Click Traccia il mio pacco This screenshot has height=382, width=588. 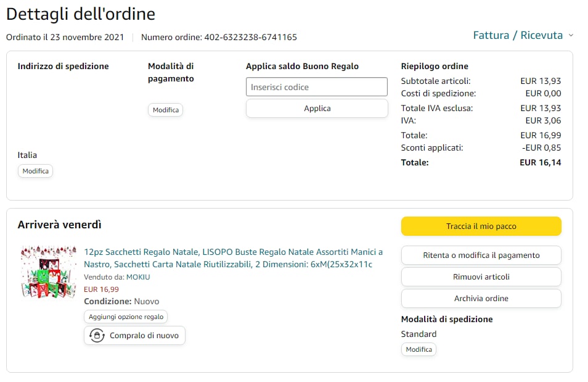481,226
